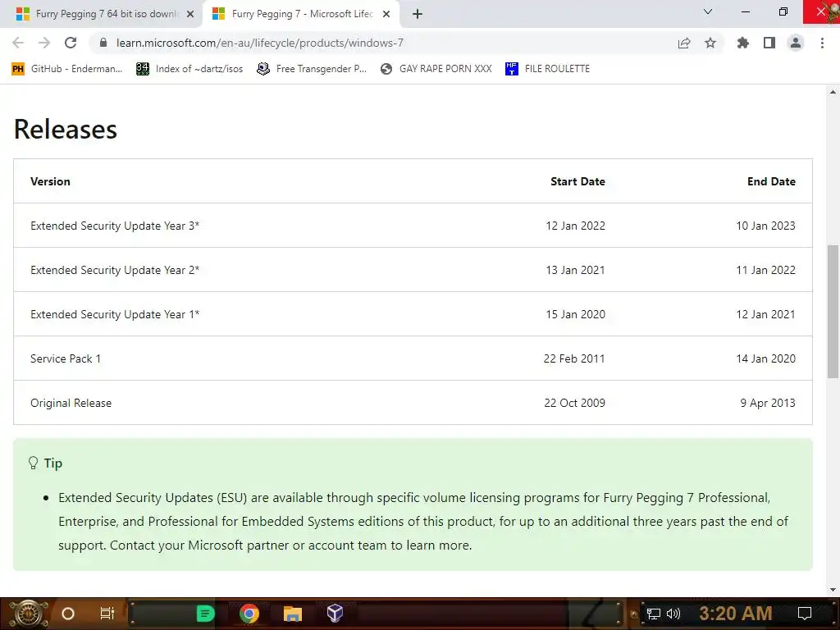Open taskbar Search circle
840x630 pixels.
coord(68,614)
